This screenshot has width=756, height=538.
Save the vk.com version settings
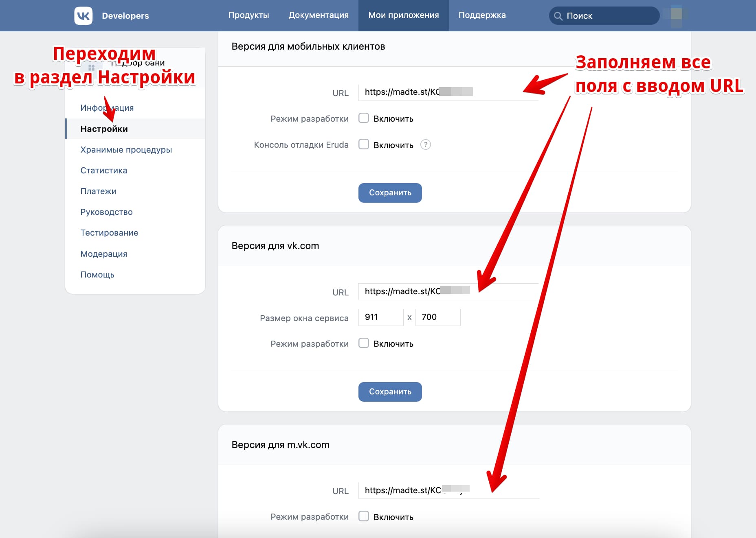click(390, 391)
